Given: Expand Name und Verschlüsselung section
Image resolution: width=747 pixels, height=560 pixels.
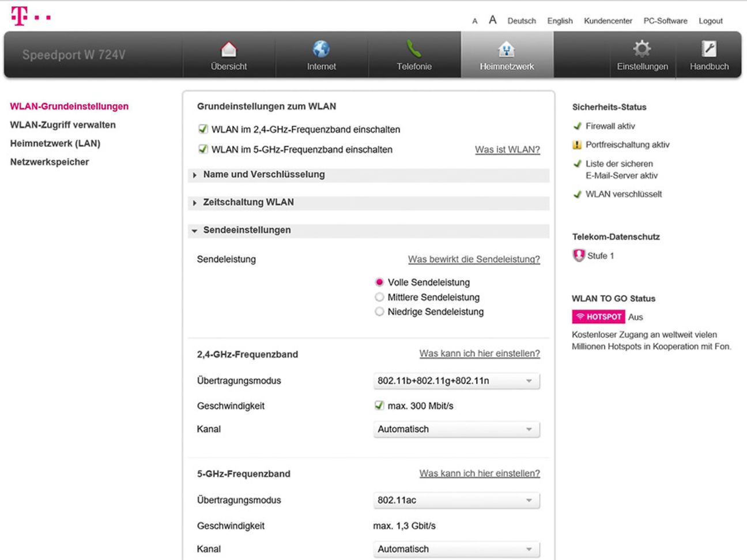Looking at the screenshot, I should [368, 175].
